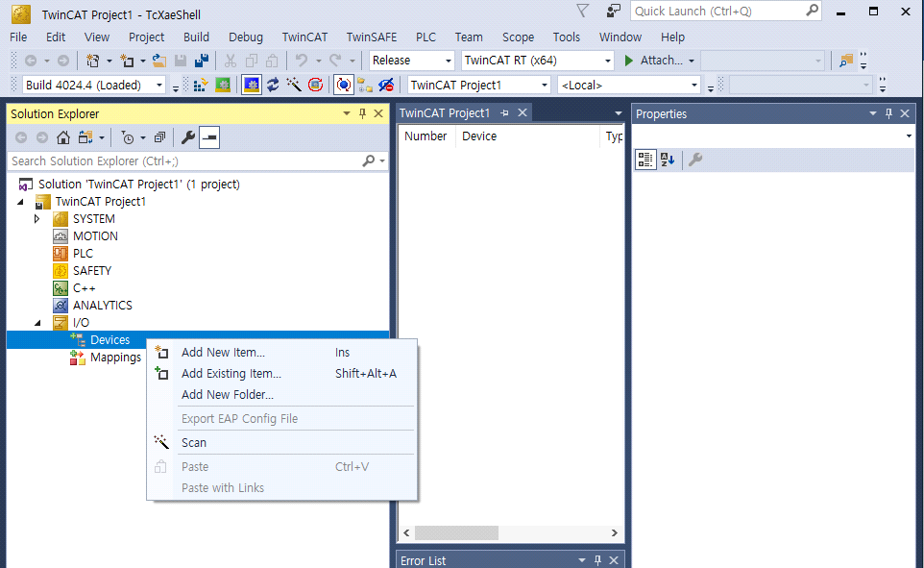Click the Add New Item toolbar icon
Image resolution: width=924 pixels, height=568 pixels.
pos(127,61)
